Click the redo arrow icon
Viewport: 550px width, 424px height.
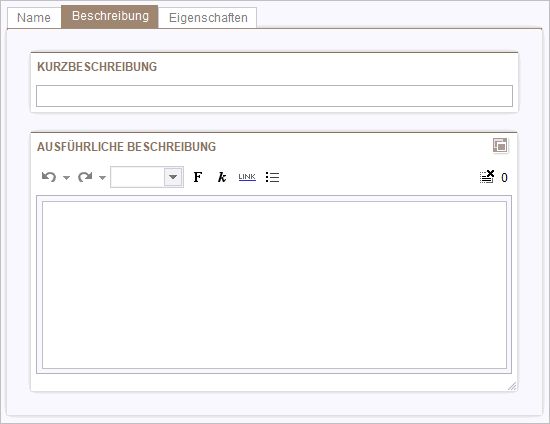pyautogui.click(x=85, y=177)
